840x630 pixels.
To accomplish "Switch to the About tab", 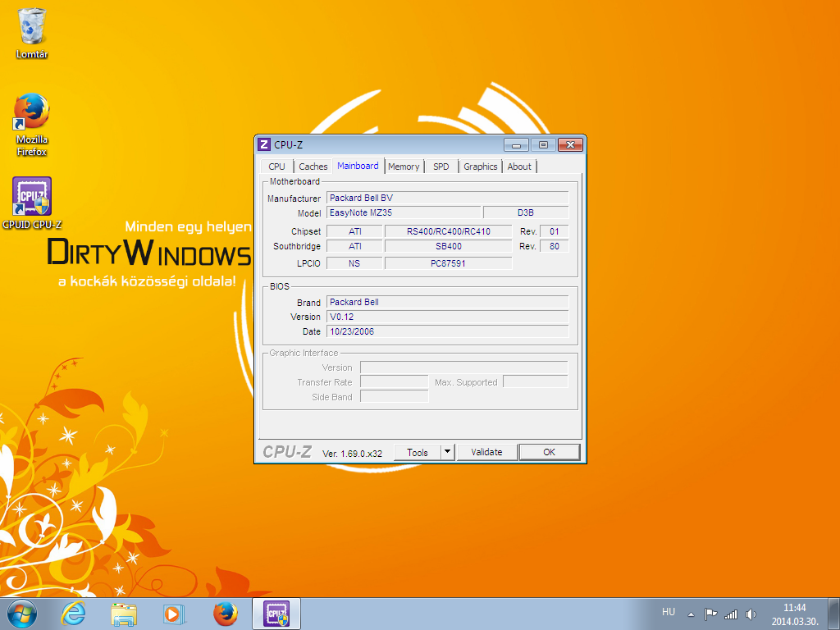I will [x=519, y=167].
